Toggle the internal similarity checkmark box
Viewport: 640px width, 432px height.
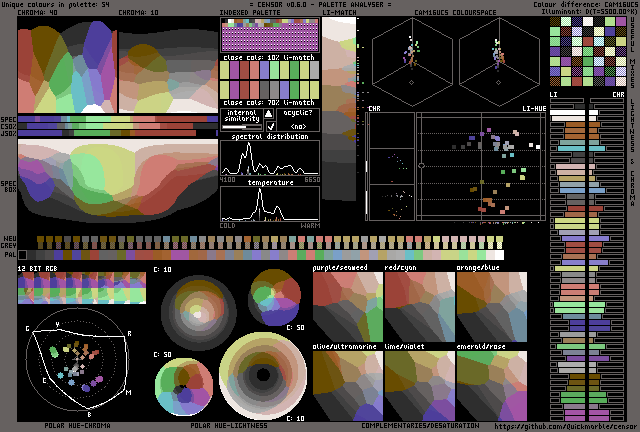tap(270, 126)
